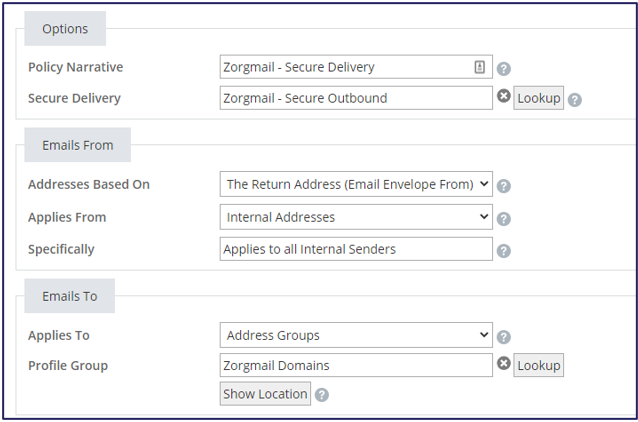Open help for Addresses Based On
Screen dimensions: 638x422
coord(504,185)
